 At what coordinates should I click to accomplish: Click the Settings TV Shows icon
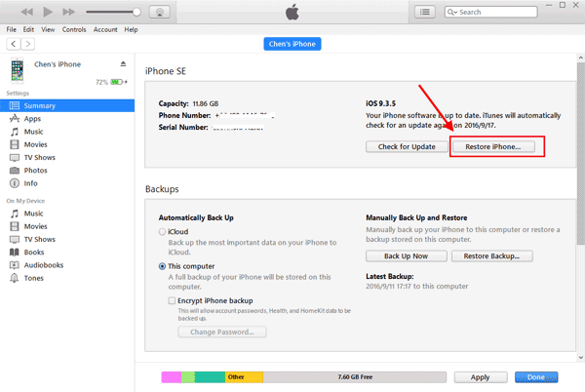click(15, 157)
